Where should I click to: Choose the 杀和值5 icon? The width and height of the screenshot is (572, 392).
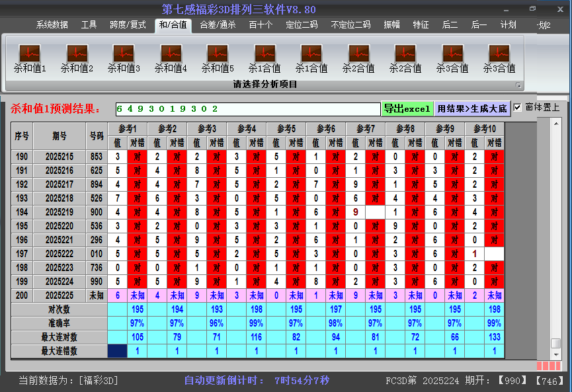[218, 54]
